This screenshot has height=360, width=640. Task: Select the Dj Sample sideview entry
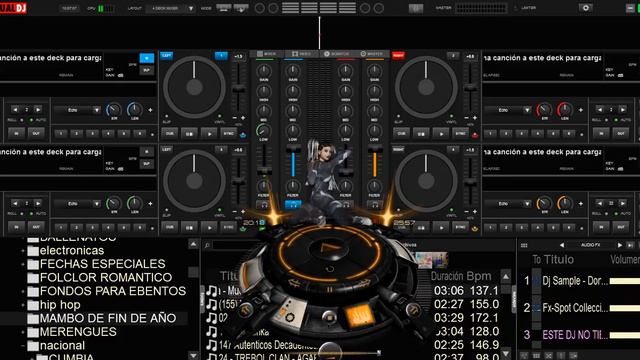tap(575, 281)
